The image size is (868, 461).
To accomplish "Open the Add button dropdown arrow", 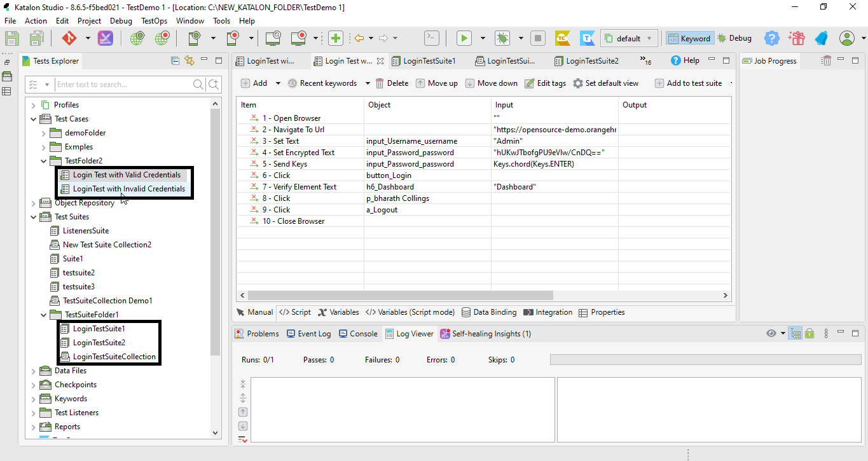I will click(x=278, y=83).
